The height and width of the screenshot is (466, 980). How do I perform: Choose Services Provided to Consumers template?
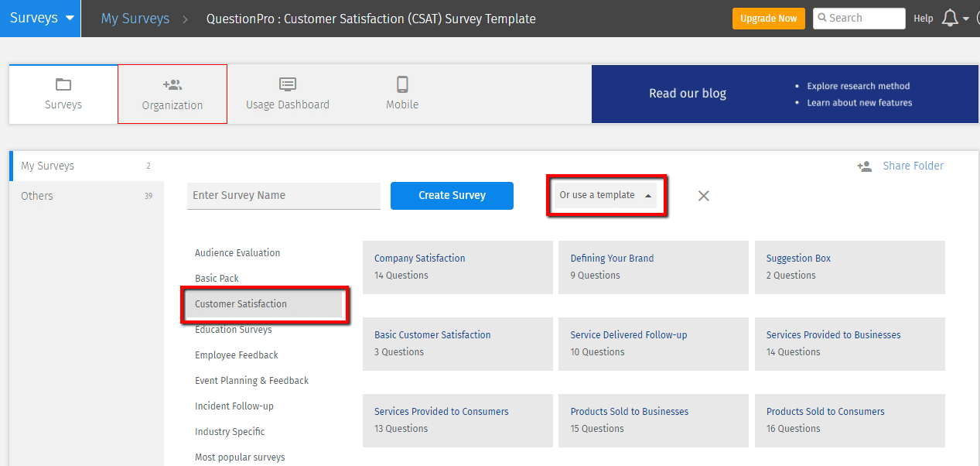[x=458, y=420]
